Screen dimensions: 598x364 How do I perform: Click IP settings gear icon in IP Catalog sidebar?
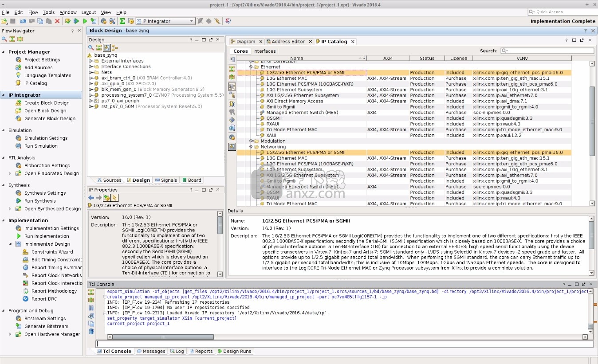[232, 138]
